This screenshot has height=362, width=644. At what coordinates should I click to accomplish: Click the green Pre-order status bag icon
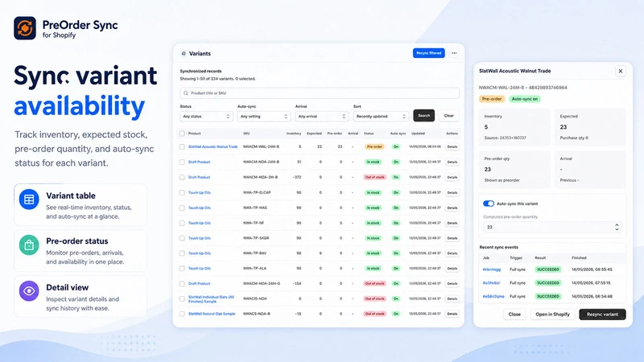[29, 245]
